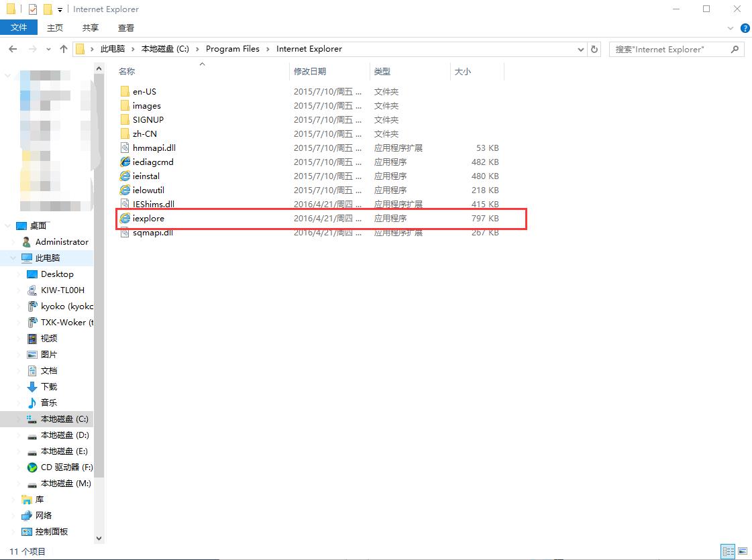
Task: Click the refresh button beside address bar
Action: coord(594,49)
